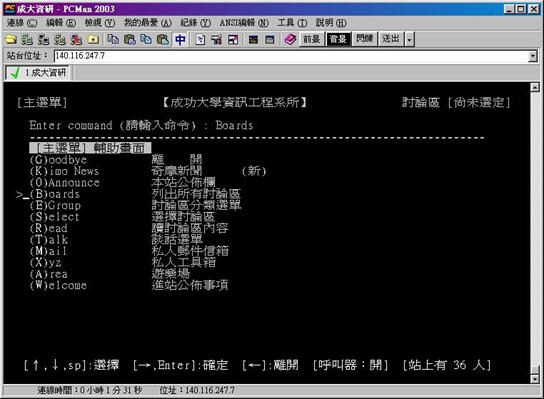Image resolution: width=544 pixels, height=399 pixels.
Task: Open the 說明 (H) menu
Action: click(331, 23)
